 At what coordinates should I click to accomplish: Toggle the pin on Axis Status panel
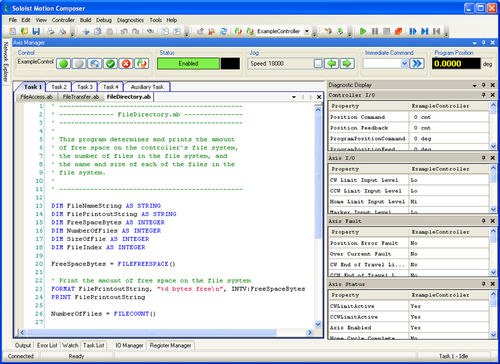point(484,284)
